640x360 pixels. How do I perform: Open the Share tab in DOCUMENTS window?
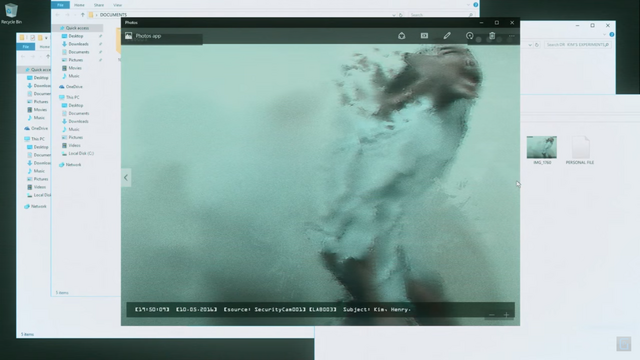click(x=99, y=5)
